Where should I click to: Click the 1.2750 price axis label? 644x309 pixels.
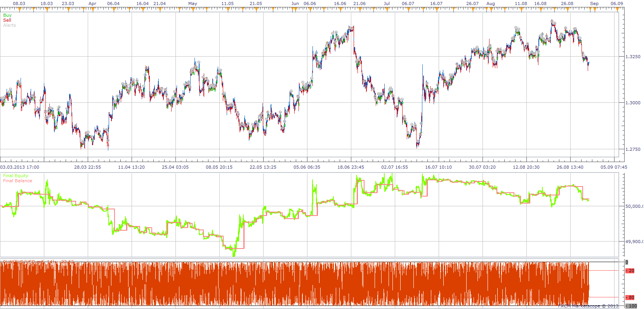(x=633, y=149)
